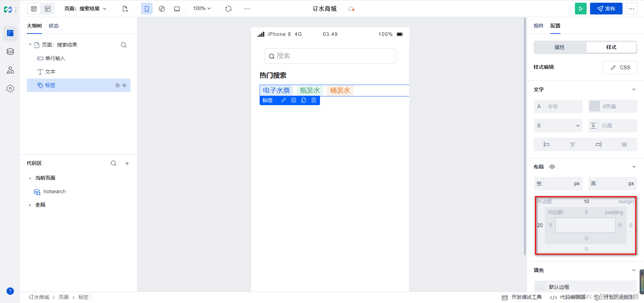Switch the segmented control to 样式
Image resolution: width=644 pixels, height=303 pixels.
click(x=611, y=47)
